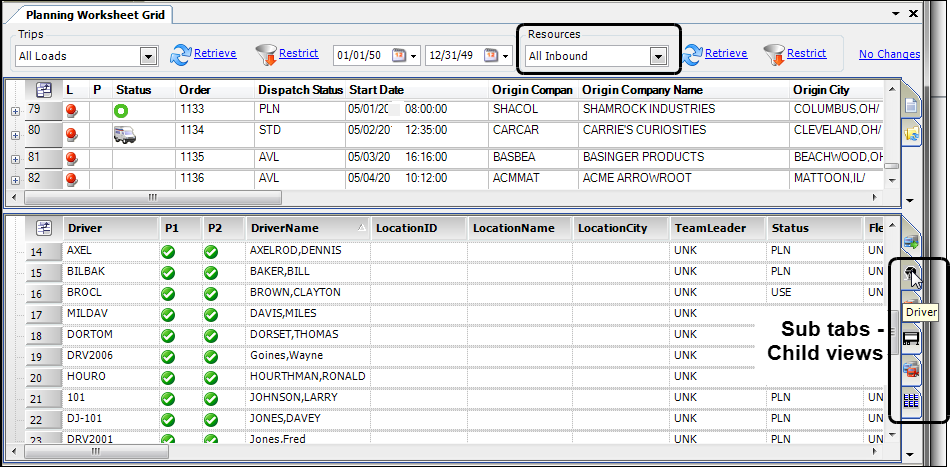Click the red truck sub tab icon
The image size is (951, 468).
911,370
